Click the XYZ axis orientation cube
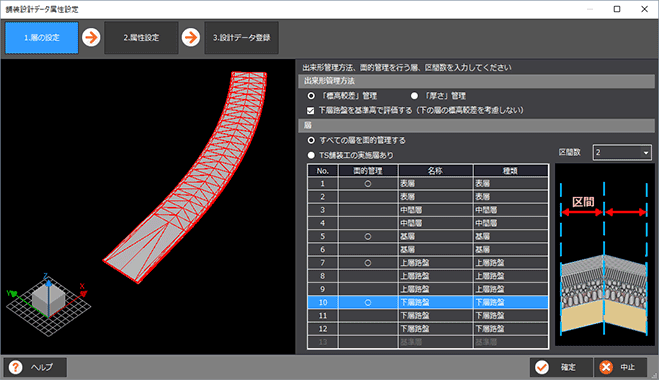 tap(47, 304)
